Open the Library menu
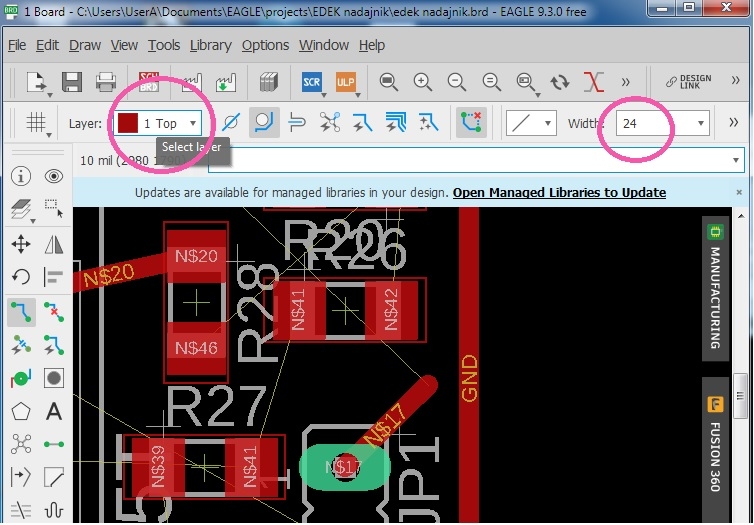Screen dimensions: 754x525 coord(211,45)
